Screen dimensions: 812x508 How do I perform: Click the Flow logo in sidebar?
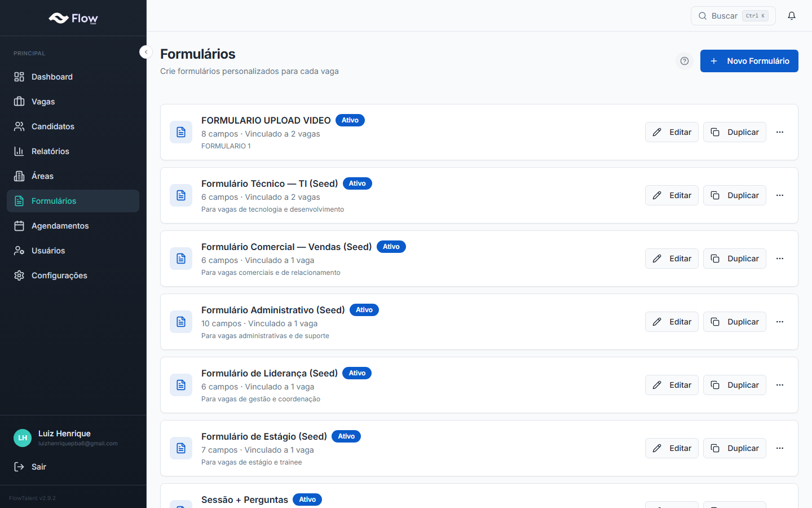[x=73, y=19]
